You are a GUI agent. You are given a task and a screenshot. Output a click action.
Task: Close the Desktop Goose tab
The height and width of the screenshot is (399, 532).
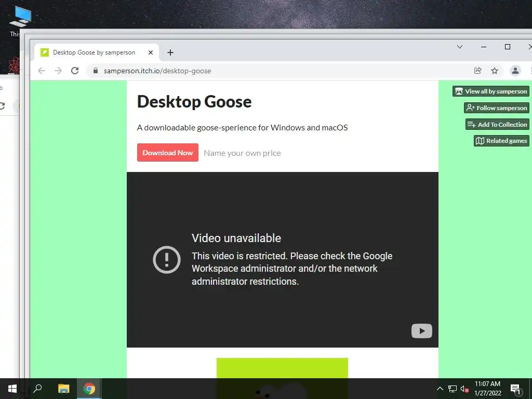(151, 52)
